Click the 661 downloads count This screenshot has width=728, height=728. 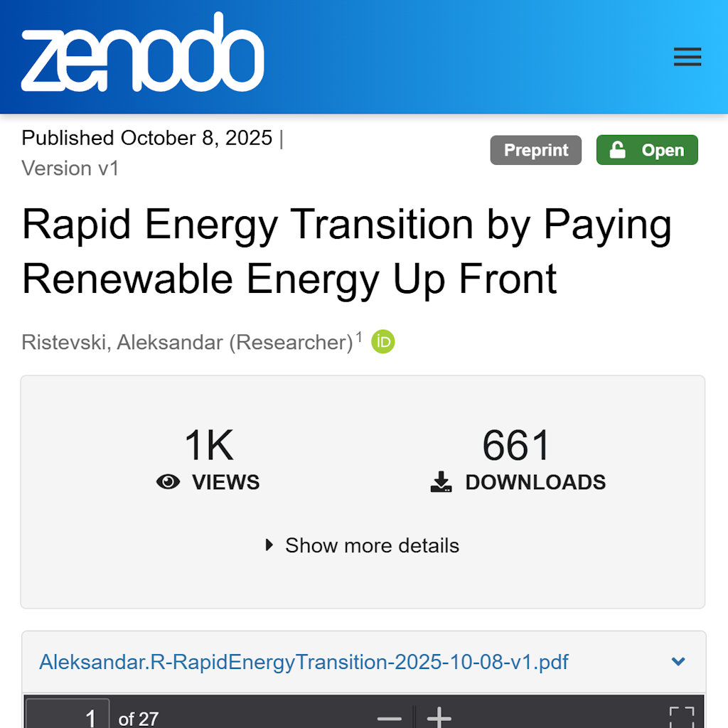pos(516,446)
